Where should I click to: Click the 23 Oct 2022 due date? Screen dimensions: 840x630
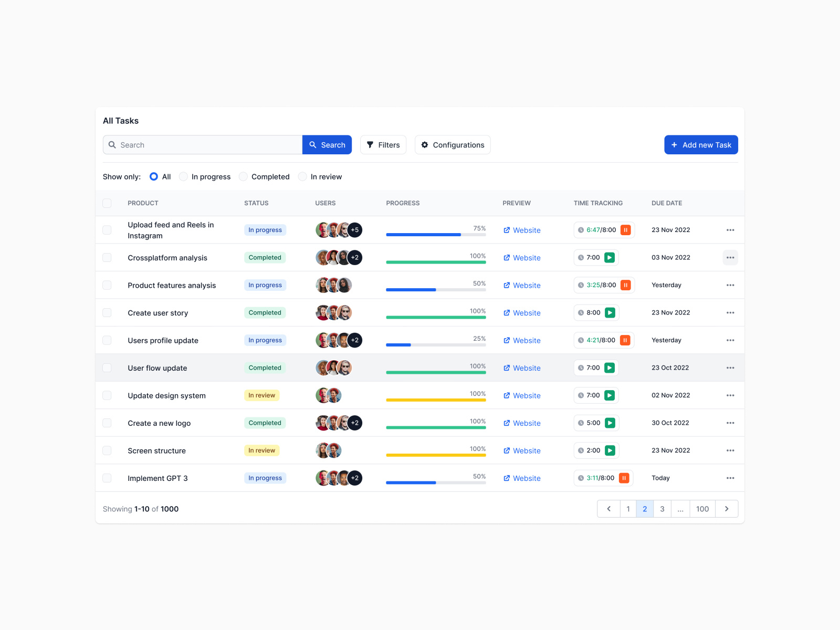point(670,368)
